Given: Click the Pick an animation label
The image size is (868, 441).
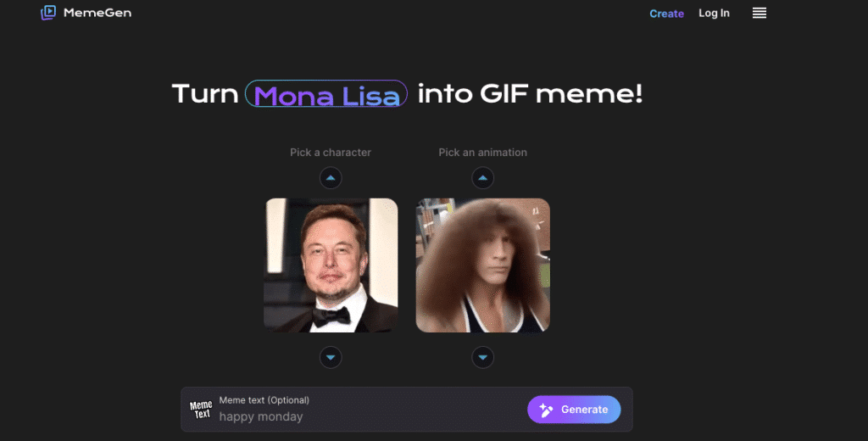Looking at the screenshot, I should pos(482,153).
